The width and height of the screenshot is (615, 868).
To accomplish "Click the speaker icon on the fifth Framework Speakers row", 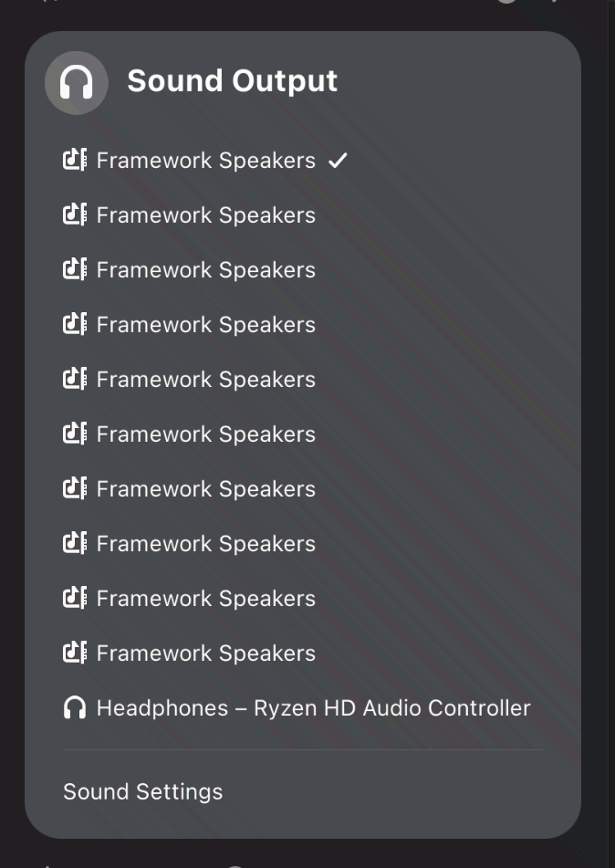I will (75, 380).
